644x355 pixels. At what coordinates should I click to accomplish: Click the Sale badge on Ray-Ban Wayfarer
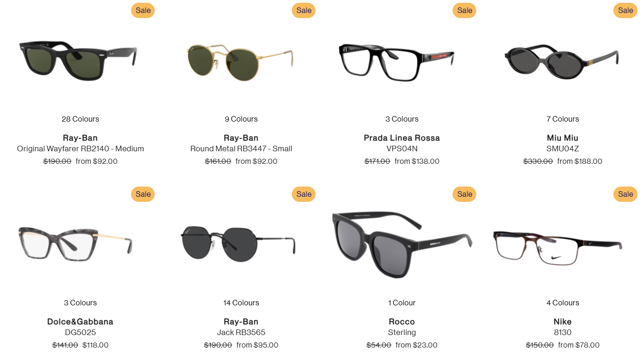(143, 10)
